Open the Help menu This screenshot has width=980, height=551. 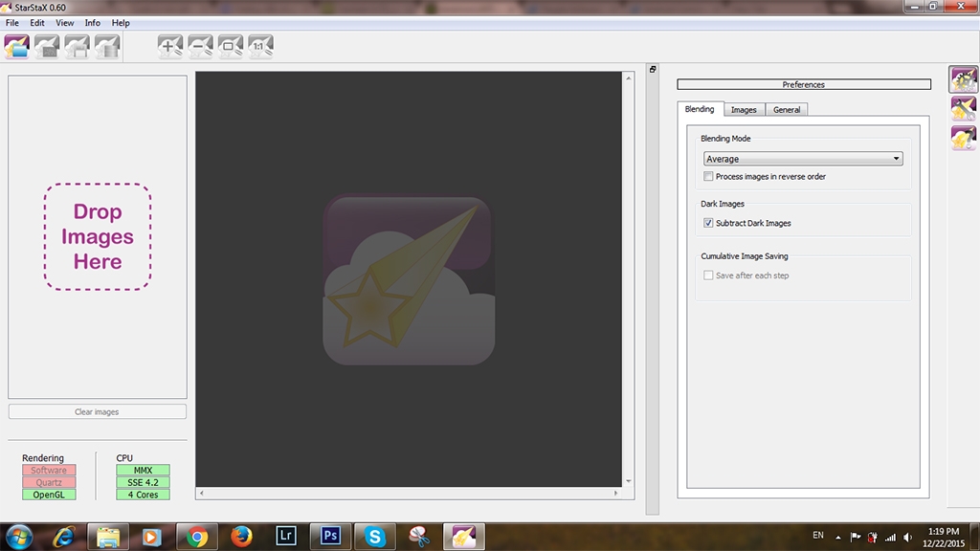tap(121, 23)
